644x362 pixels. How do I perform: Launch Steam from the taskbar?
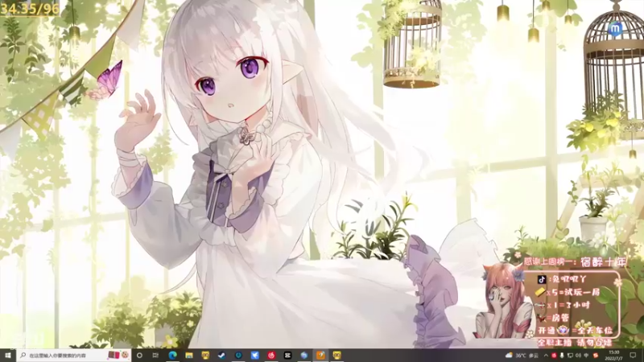tap(222, 355)
